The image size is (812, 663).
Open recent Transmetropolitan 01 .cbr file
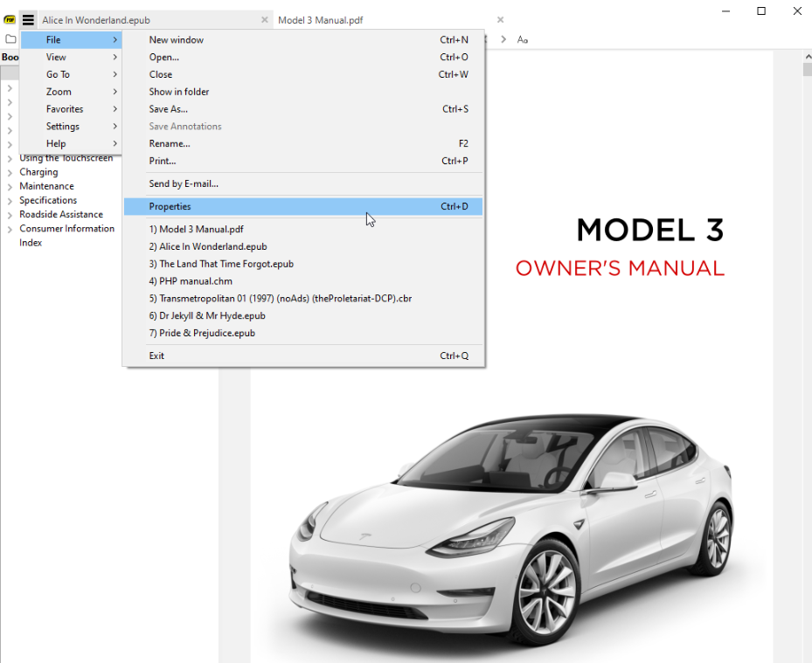click(x=303, y=299)
